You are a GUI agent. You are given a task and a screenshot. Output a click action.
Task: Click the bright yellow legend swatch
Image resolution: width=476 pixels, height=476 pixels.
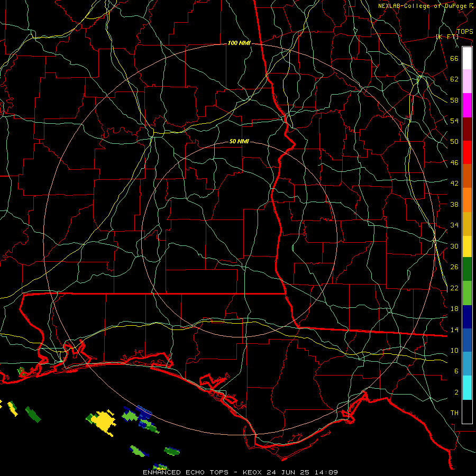(x=467, y=246)
